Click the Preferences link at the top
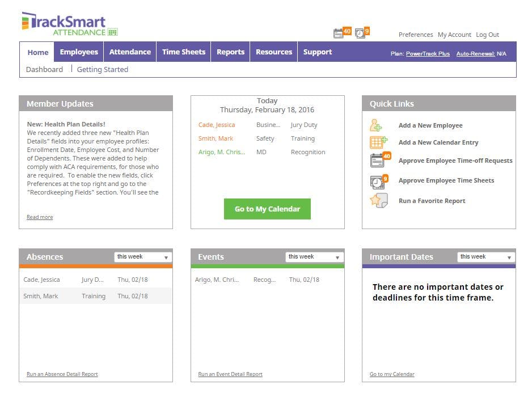 (416, 35)
